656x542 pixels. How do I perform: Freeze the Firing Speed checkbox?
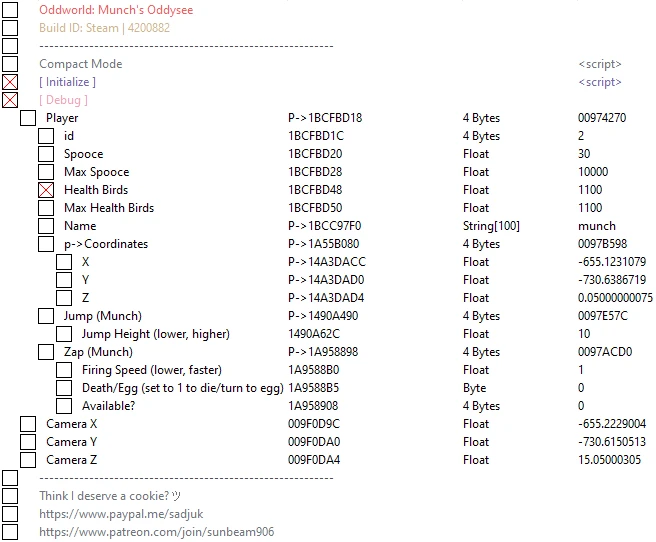[x=64, y=370]
